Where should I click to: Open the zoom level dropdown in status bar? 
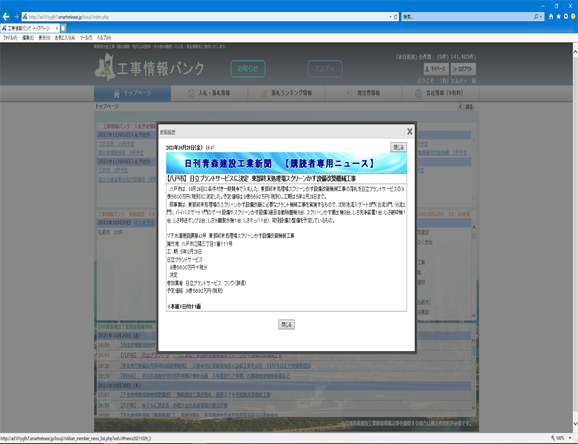tap(570, 438)
